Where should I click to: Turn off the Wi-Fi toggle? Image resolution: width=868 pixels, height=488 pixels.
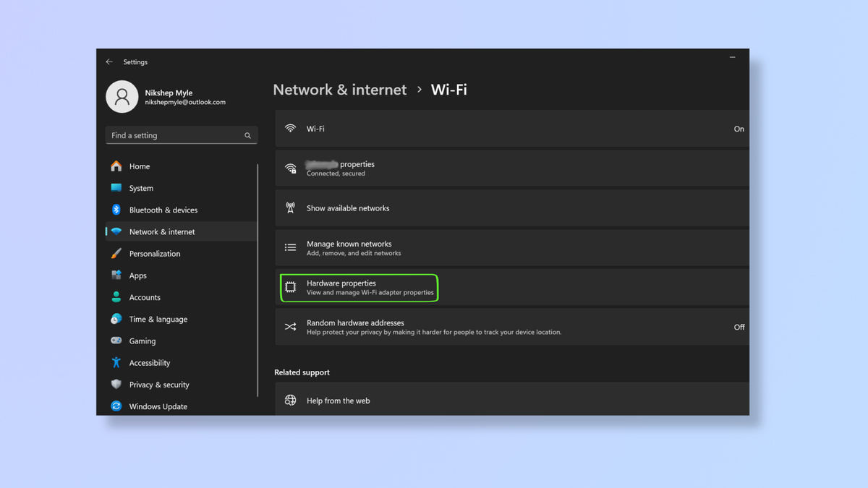click(739, 129)
